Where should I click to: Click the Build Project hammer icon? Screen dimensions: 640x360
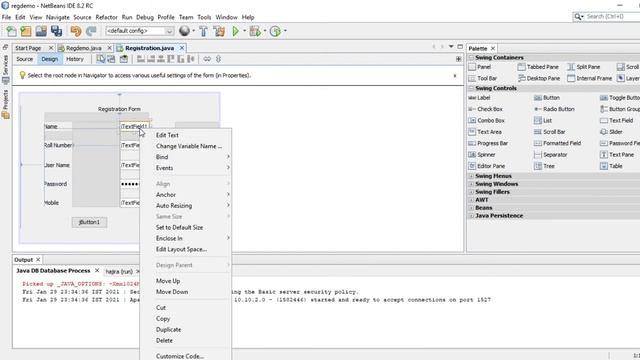click(203, 31)
